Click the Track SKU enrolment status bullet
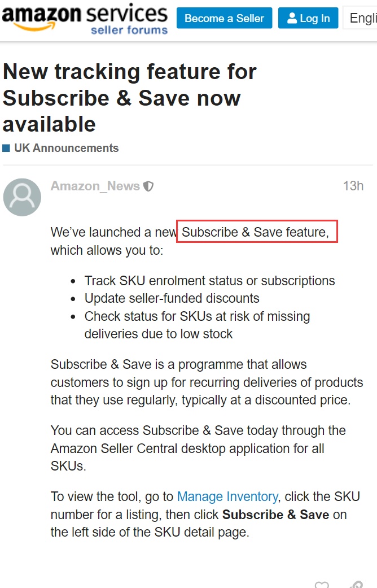 (x=209, y=281)
